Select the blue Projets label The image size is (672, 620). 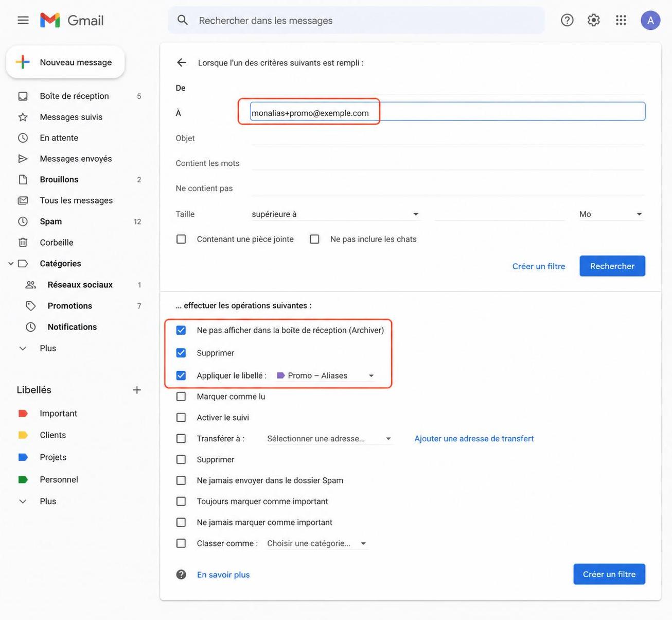coord(53,457)
